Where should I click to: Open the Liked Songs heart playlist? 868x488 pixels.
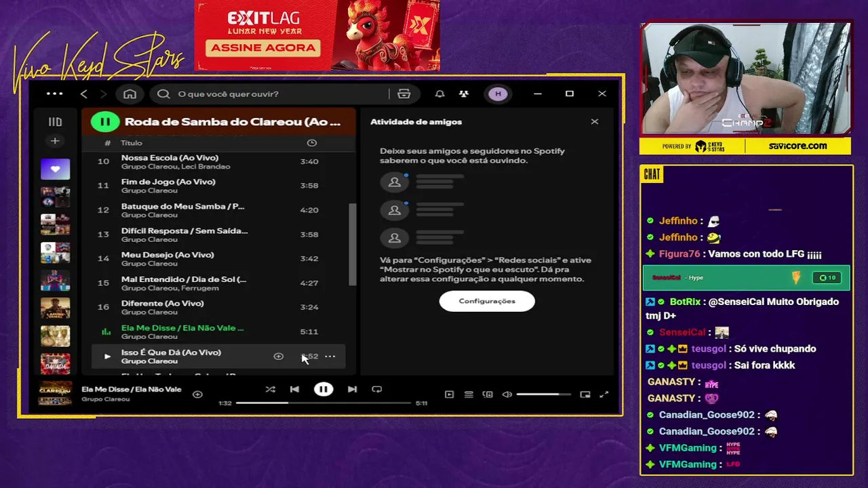(55, 169)
